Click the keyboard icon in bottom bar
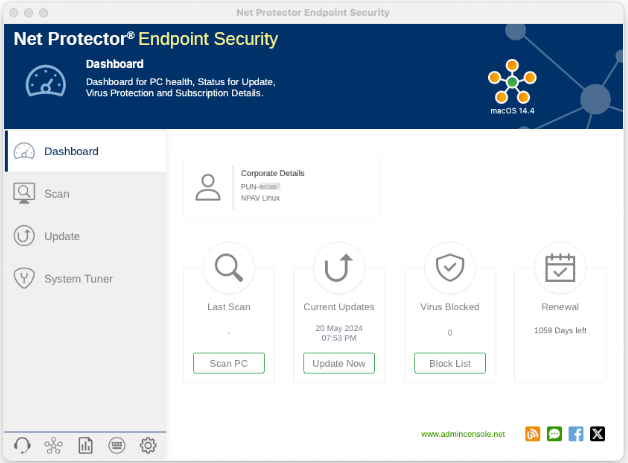 coord(116,446)
